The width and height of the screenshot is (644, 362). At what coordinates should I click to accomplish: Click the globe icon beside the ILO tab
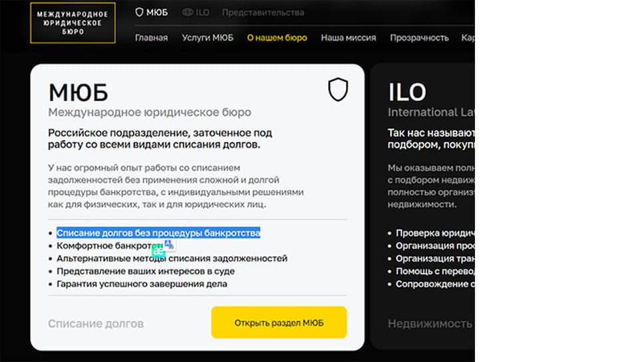(188, 13)
